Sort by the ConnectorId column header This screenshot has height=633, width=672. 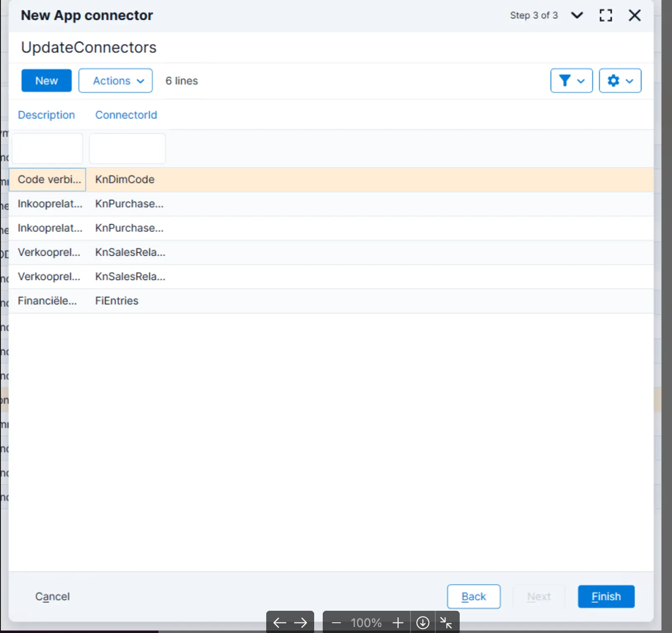(x=126, y=115)
